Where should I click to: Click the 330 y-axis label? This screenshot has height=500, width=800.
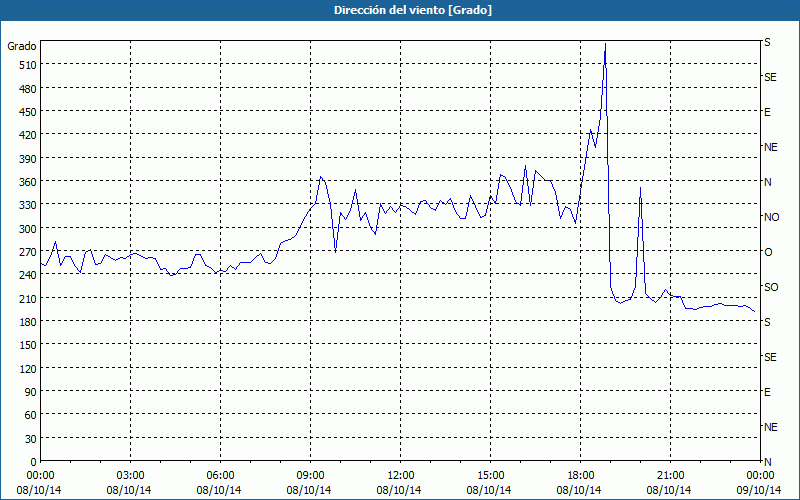pos(29,205)
